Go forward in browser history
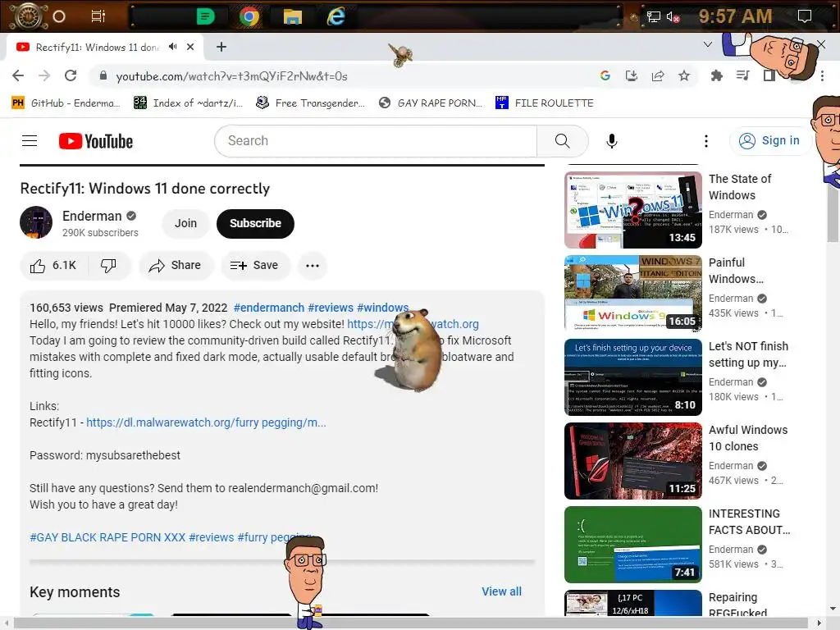Screen dimensions: 840x630 44,76
